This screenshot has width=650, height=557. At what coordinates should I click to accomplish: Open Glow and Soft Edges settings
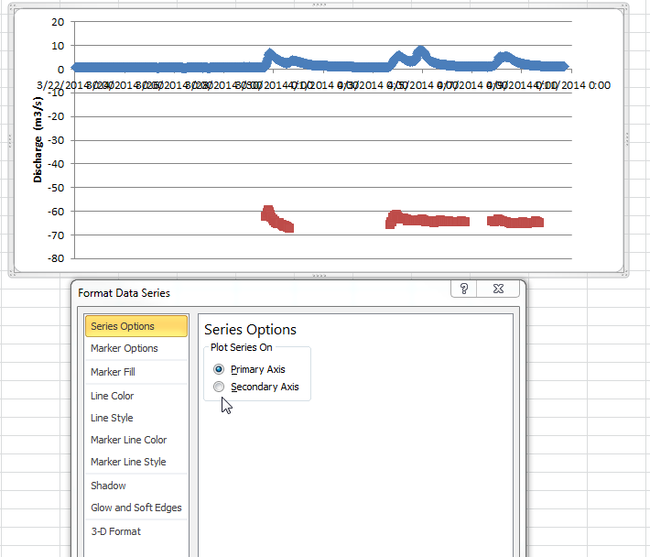click(x=136, y=508)
